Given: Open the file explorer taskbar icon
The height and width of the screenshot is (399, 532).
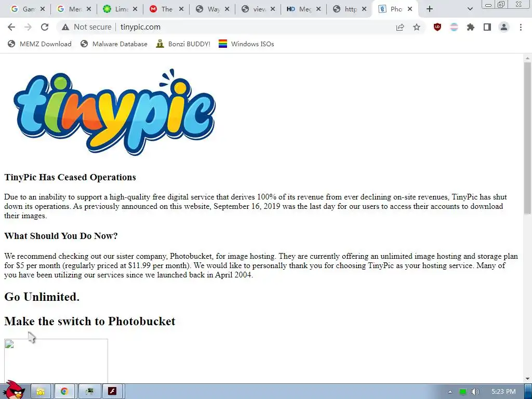Looking at the screenshot, I should (x=41, y=392).
